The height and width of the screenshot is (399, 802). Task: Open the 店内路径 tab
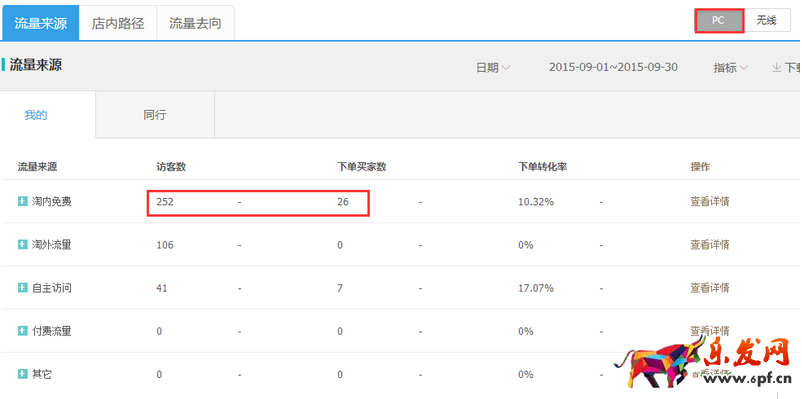[118, 23]
